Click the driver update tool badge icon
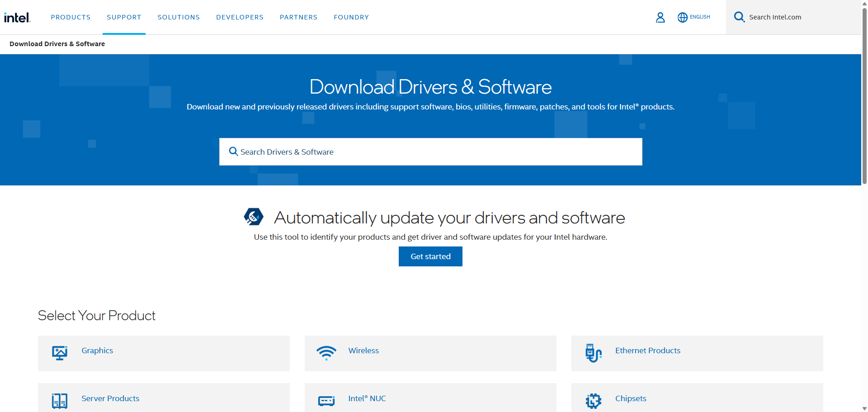This screenshot has width=868, height=412. (254, 217)
